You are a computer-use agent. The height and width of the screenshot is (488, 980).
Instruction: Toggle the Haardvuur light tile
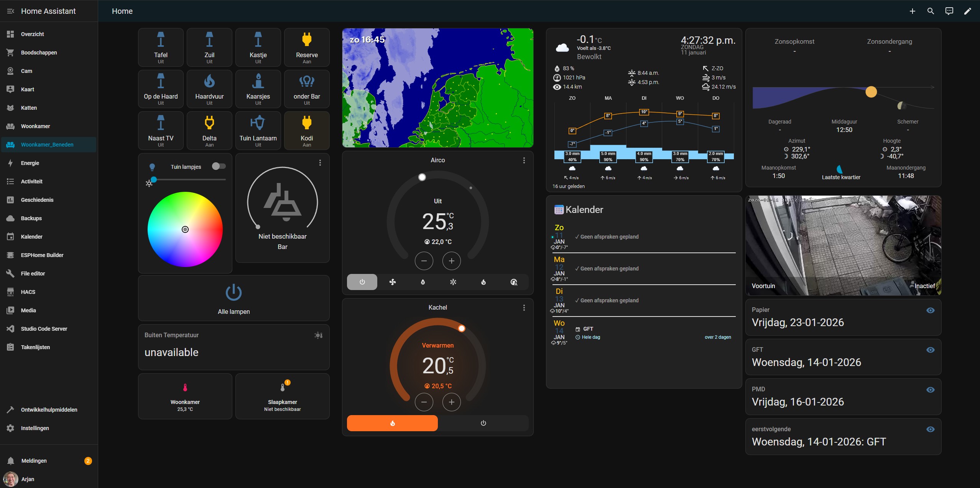point(209,89)
